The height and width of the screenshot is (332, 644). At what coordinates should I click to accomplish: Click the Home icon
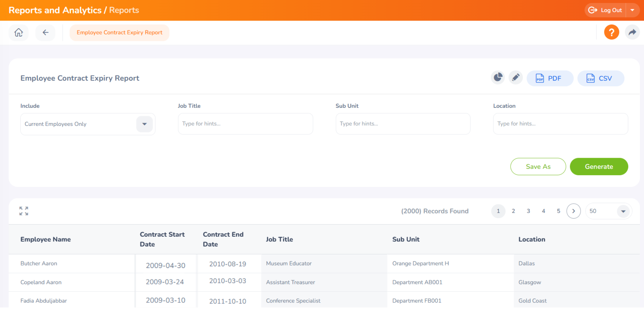19,33
